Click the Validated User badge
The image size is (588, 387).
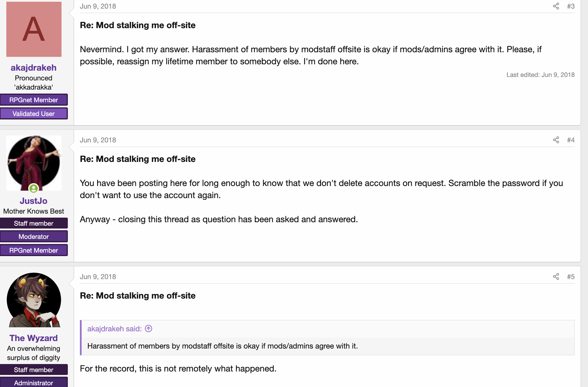tap(34, 114)
